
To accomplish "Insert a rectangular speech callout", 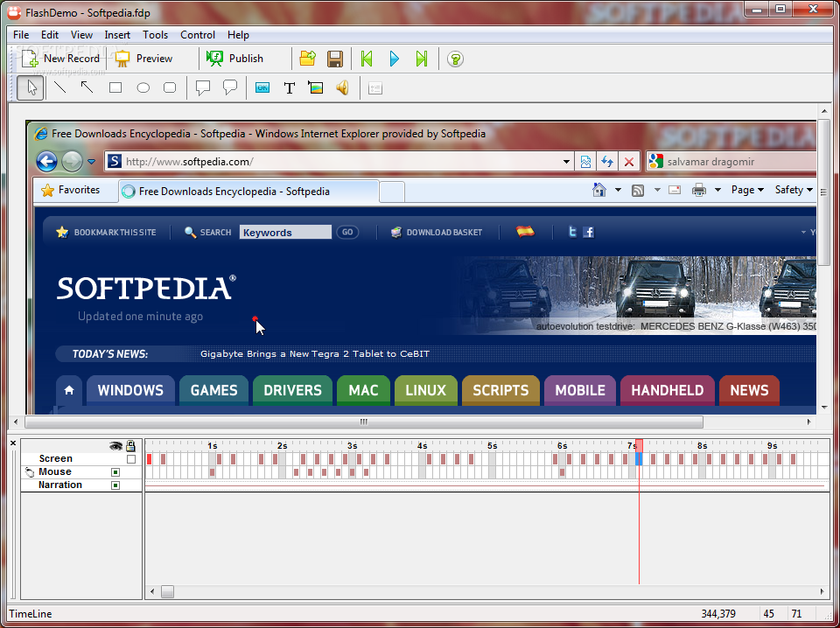I will pos(202,87).
